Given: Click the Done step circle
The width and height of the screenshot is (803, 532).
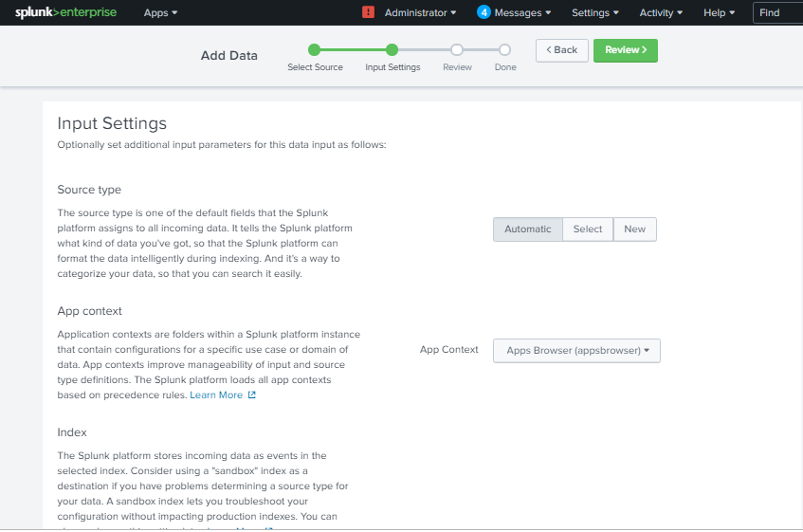Looking at the screenshot, I should pyautogui.click(x=504, y=49).
